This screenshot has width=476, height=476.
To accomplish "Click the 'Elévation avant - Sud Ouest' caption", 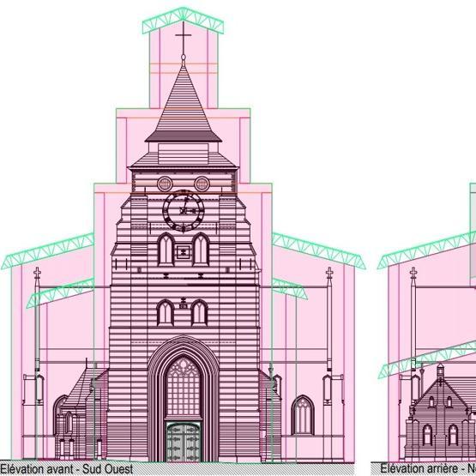I will (67, 469).
